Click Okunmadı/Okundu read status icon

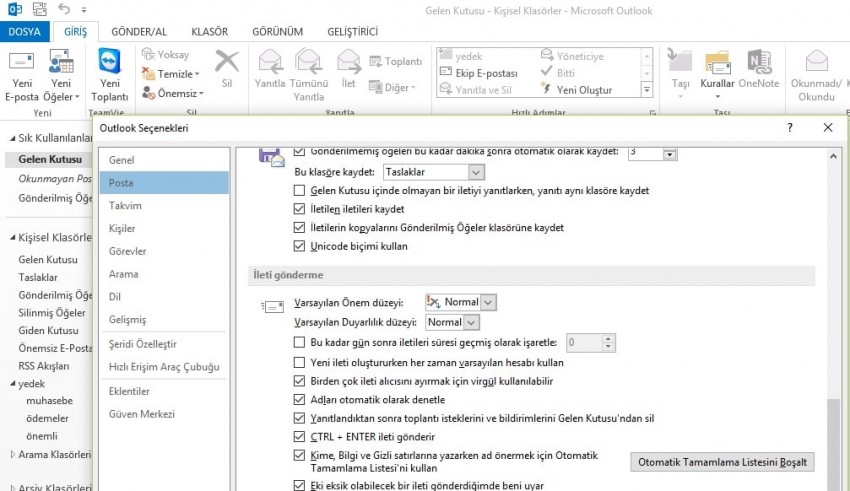(816, 61)
